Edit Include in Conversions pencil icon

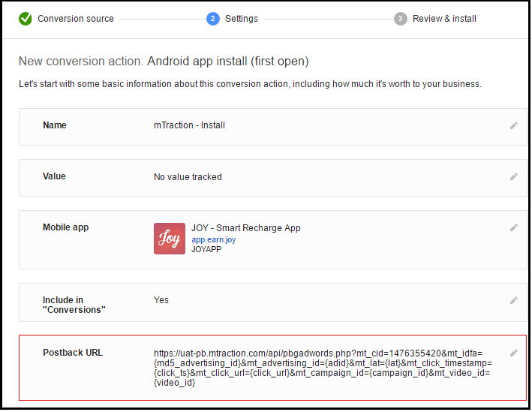coord(514,300)
